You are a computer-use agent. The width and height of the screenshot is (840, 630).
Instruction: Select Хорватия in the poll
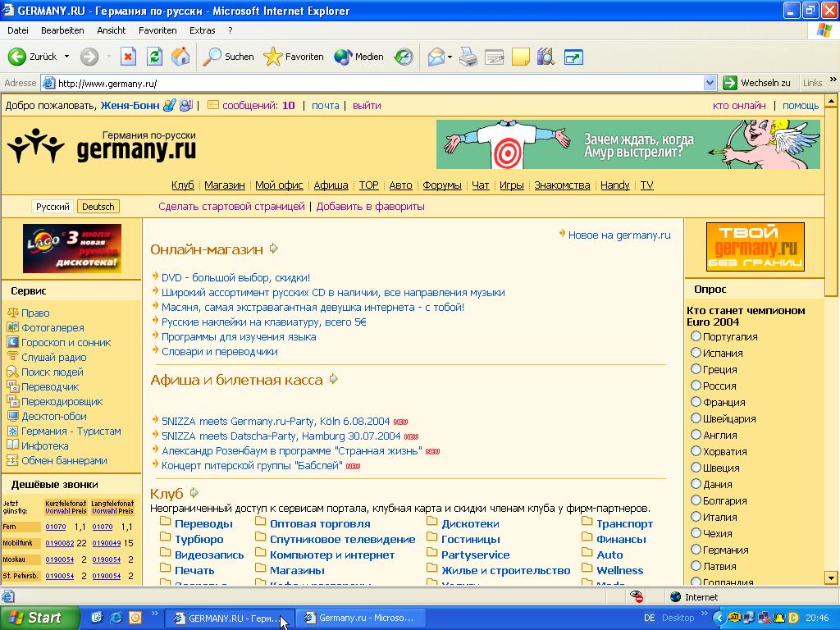696,450
